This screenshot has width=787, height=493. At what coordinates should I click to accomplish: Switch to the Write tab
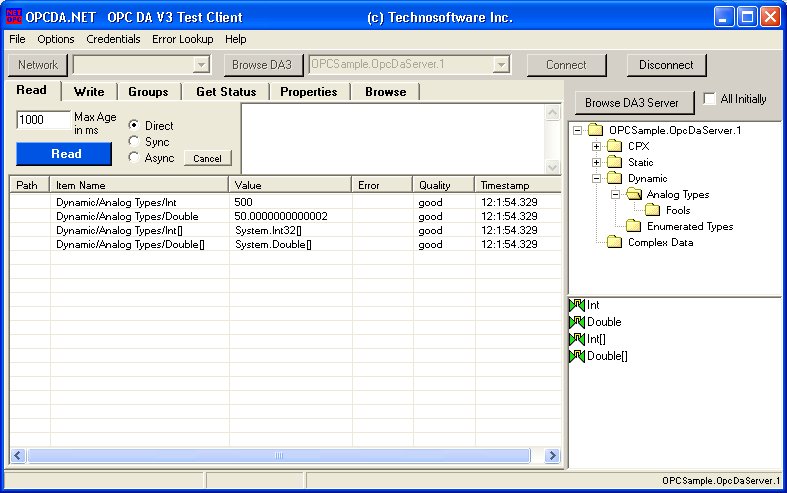click(x=89, y=92)
